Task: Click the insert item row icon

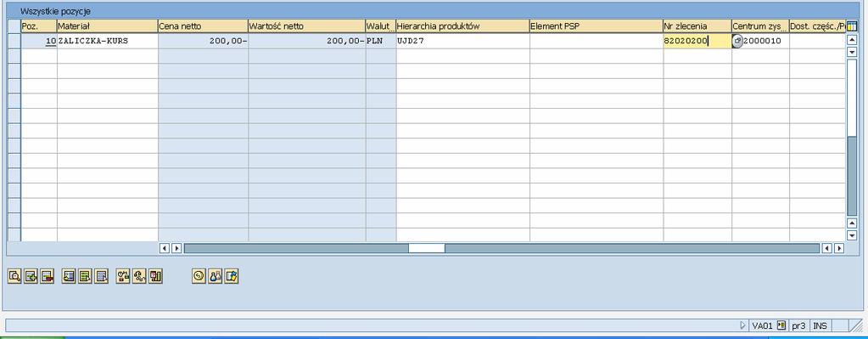Action: pyautogui.click(x=31, y=276)
